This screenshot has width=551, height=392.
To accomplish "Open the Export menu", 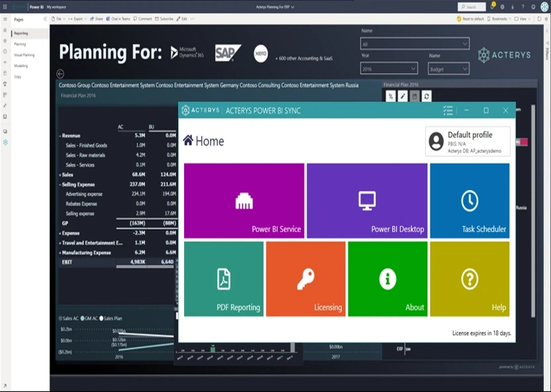I will click(77, 19).
